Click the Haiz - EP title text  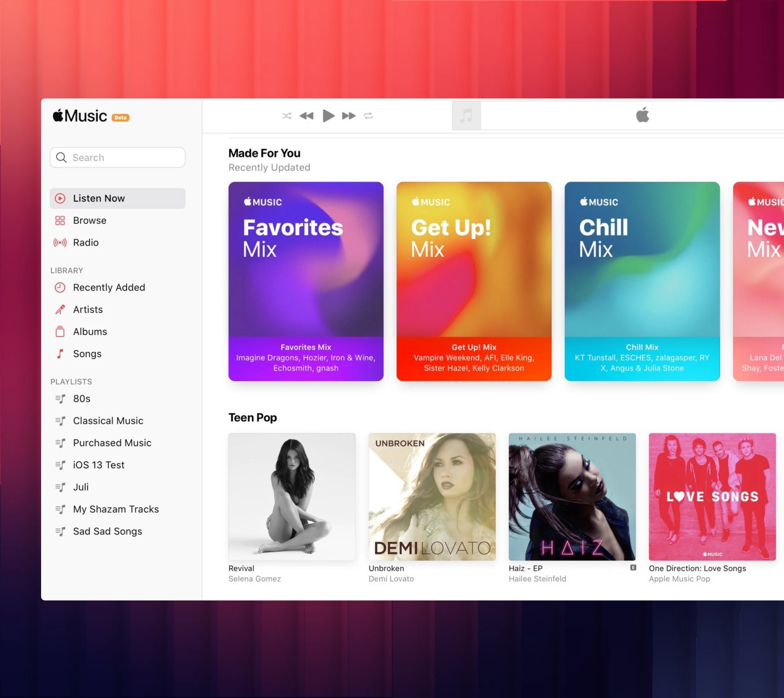[x=526, y=568]
